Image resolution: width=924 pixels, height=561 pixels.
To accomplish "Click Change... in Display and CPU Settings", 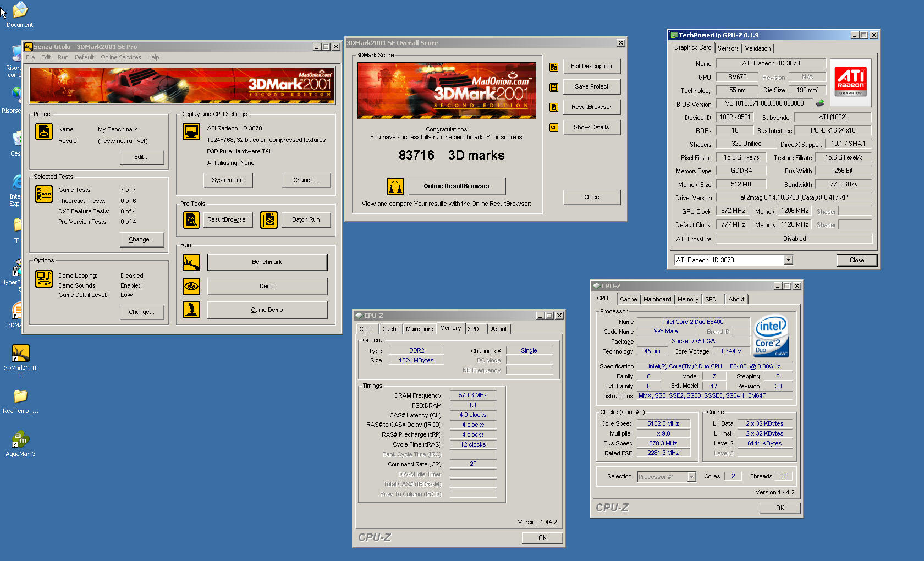I will point(306,180).
